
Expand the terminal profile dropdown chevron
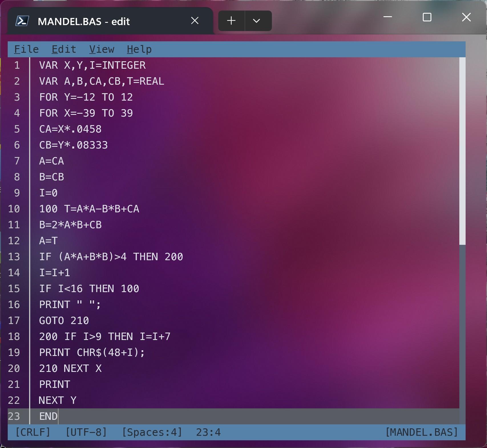pyautogui.click(x=256, y=21)
